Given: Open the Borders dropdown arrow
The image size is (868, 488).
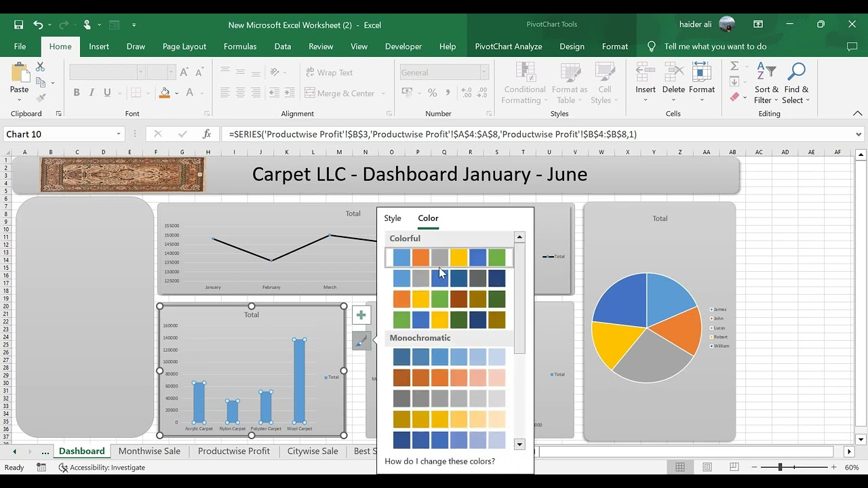Looking at the screenshot, I should pos(149,93).
